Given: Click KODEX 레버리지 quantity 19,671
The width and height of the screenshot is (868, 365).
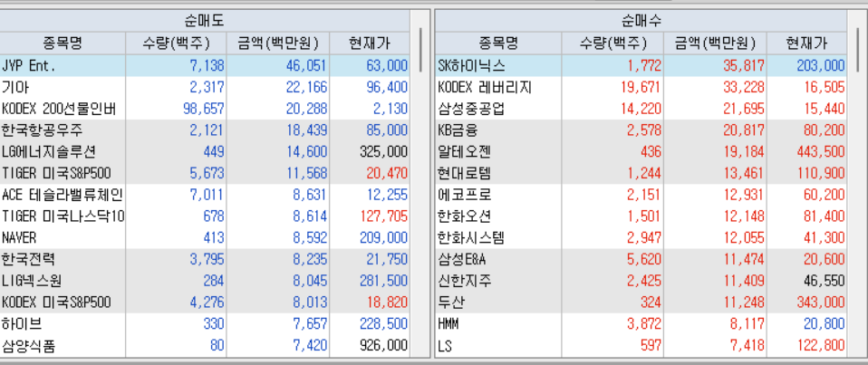Looking at the screenshot, I should click(641, 87).
